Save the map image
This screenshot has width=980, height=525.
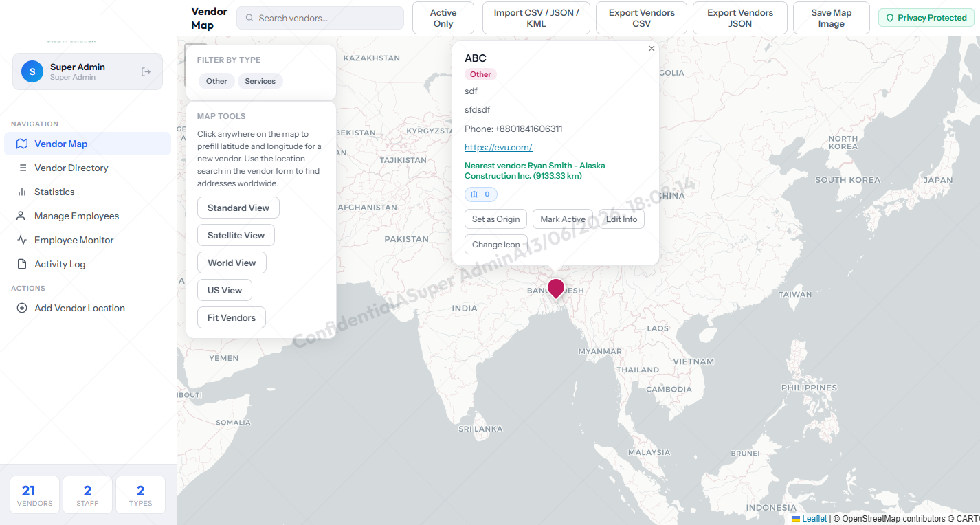tap(831, 18)
